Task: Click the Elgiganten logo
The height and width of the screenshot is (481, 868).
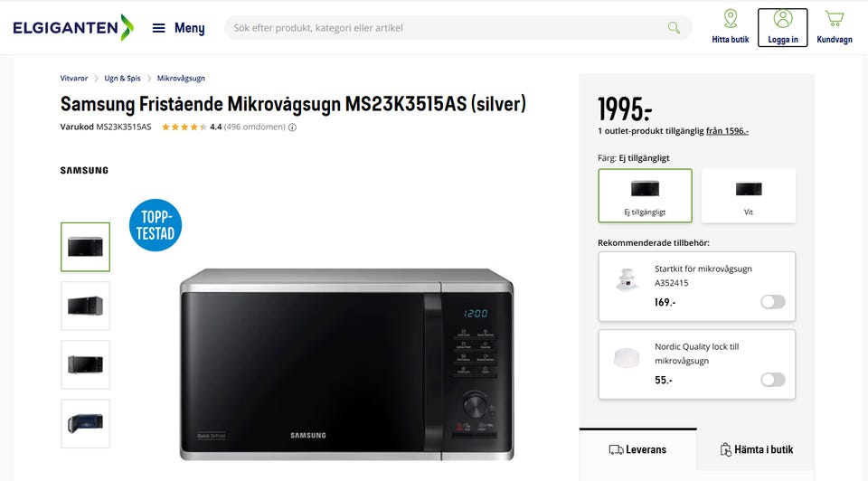Action: coord(73,28)
